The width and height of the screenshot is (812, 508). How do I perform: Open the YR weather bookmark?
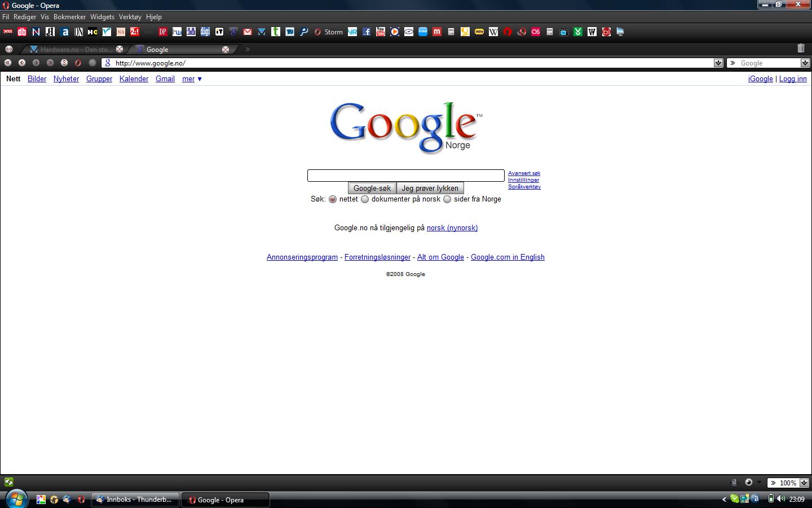352,32
